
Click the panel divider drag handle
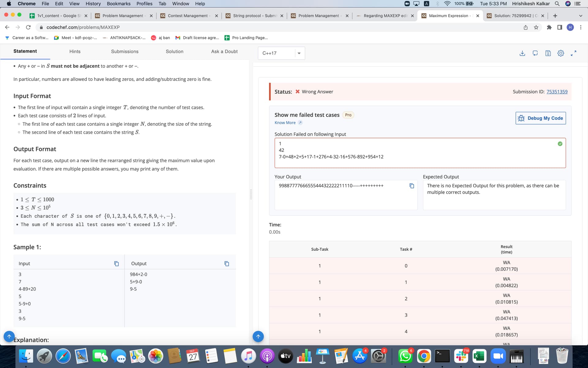tap(251, 194)
